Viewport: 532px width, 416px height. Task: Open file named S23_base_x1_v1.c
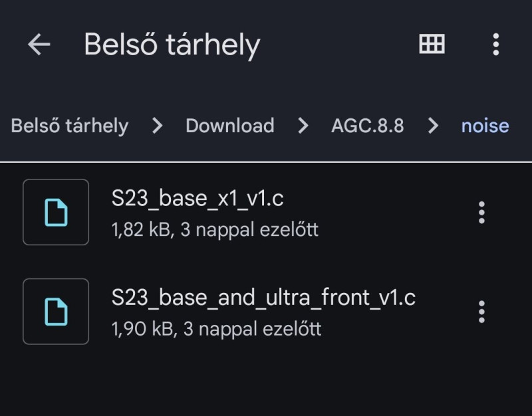pyautogui.click(x=198, y=199)
